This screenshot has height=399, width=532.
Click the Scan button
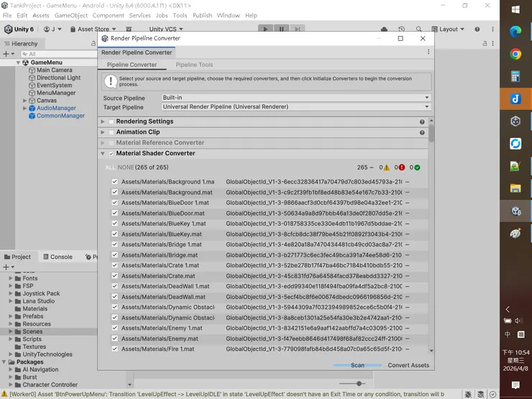click(357, 365)
